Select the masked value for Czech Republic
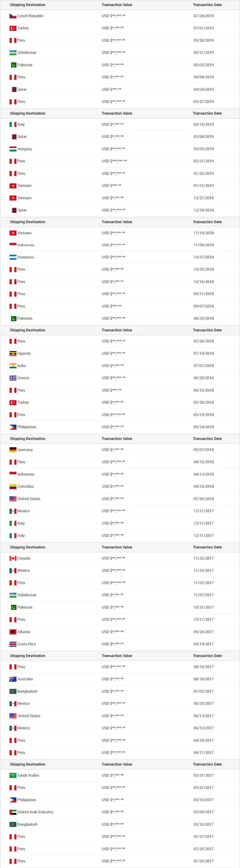 point(113,16)
